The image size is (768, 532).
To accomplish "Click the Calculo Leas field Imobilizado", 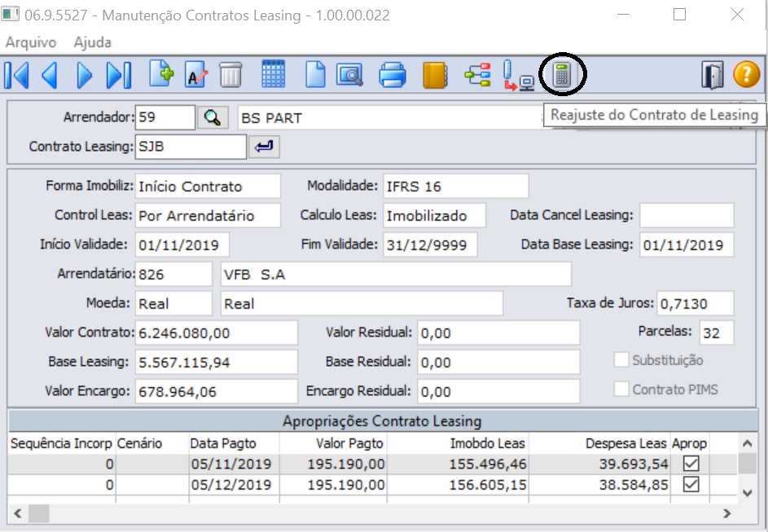I will pos(434,216).
